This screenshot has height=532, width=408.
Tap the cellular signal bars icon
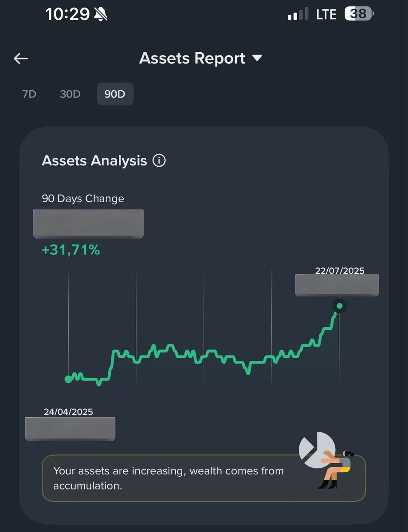pos(298,15)
